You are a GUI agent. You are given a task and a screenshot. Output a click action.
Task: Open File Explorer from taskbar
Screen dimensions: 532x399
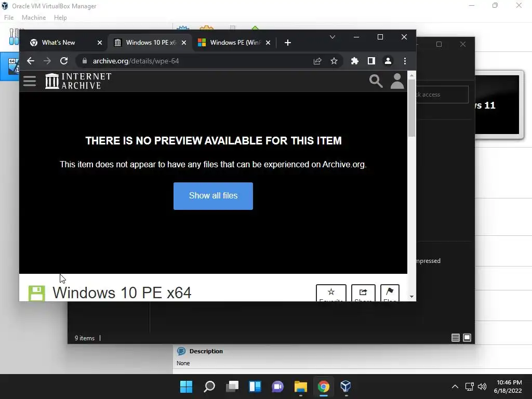[x=301, y=387]
